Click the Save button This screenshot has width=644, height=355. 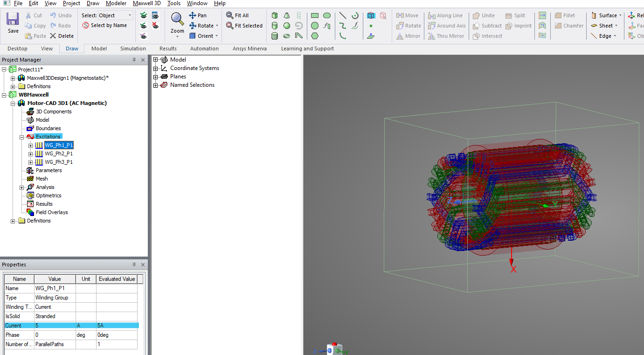pos(13,23)
